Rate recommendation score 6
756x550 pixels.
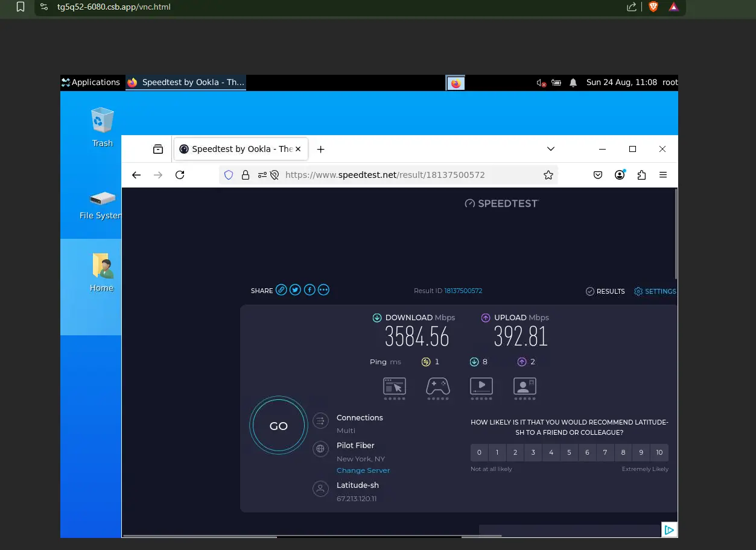(587, 452)
